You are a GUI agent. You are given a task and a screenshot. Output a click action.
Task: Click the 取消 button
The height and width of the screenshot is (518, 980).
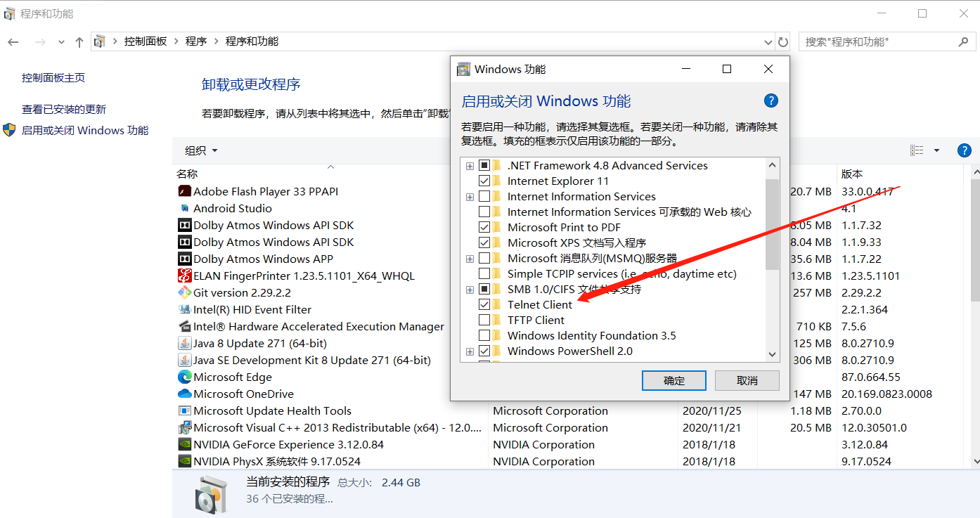coord(747,380)
